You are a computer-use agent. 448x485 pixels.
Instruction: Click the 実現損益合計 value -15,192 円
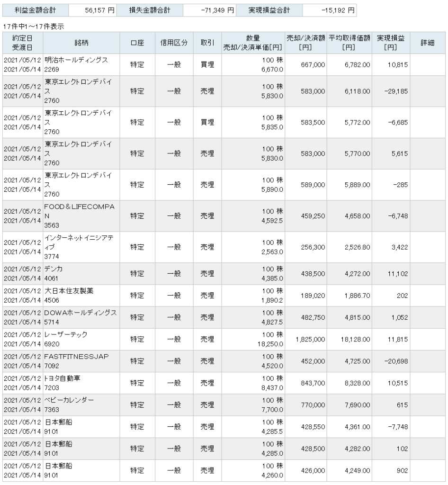[338, 10]
